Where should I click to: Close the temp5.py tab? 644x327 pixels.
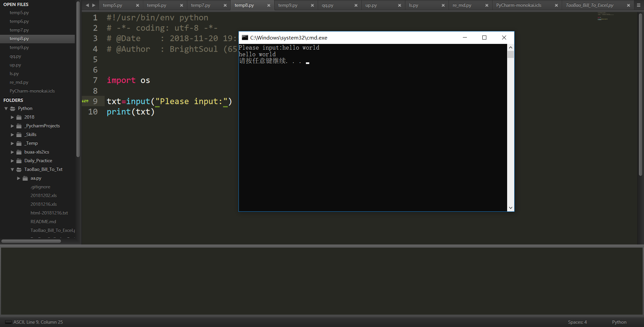138,5
